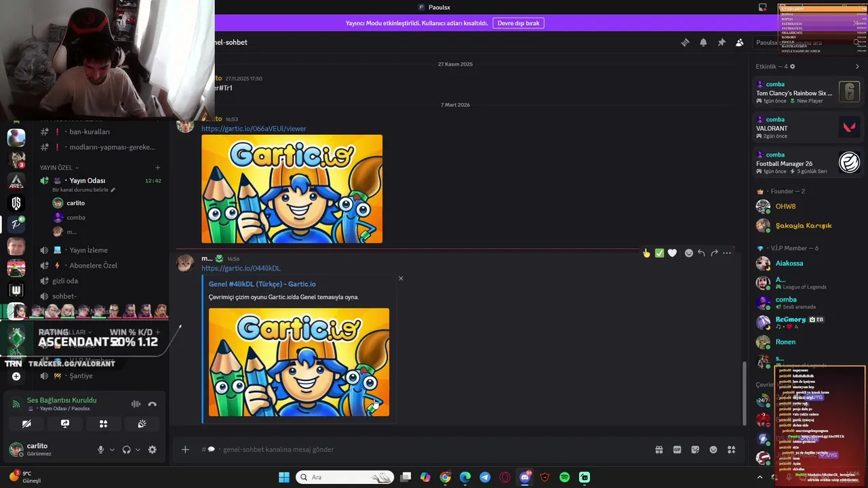Set channel status Bir kanal durumu belirle

tap(83, 190)
